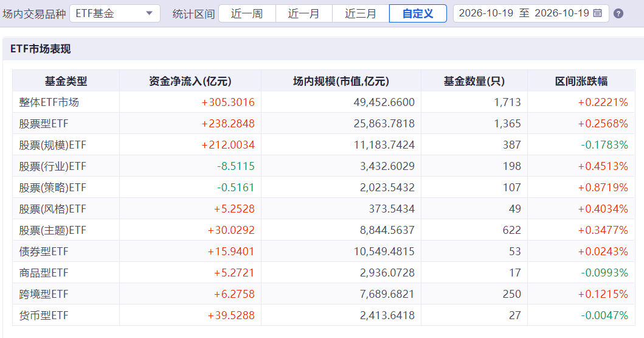This screenshot has height=338, width=644.
Task: Open the calendar date picker icon
Action: [598, 13]
